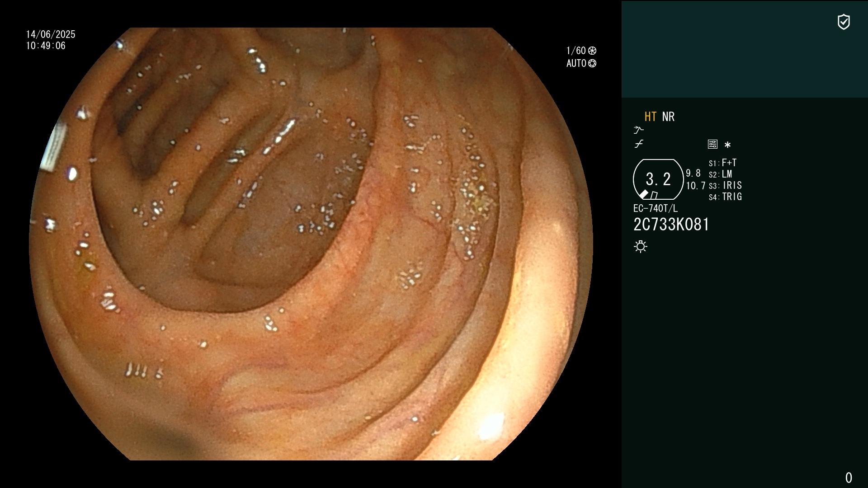Click the NR noise reduction indicator
868x488 pixels.
pos(668,117)
